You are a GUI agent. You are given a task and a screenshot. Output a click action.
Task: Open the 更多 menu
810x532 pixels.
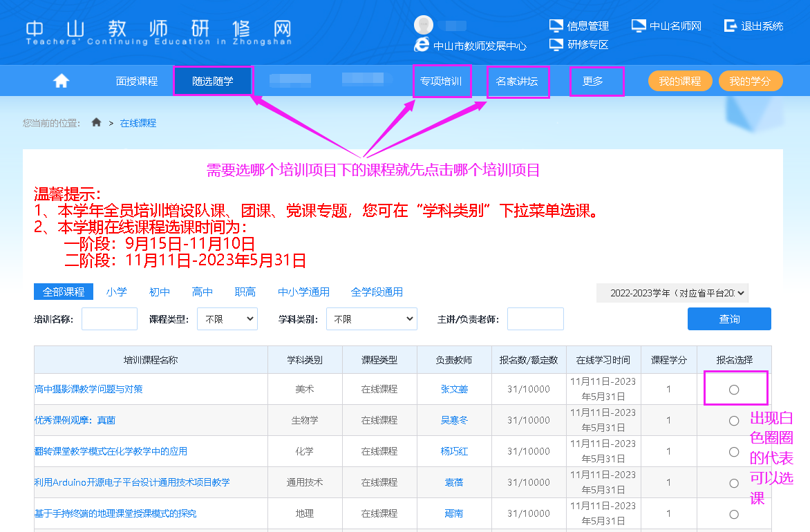point(592,81)
